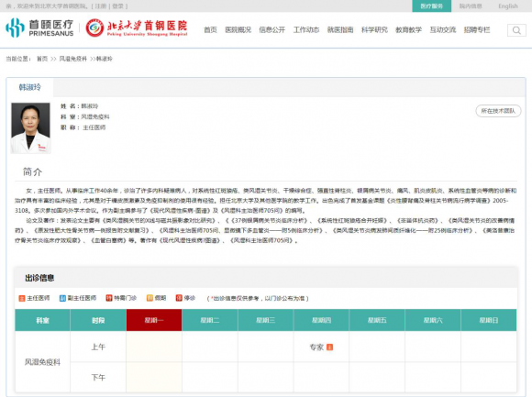
Task: Open the 就医指南 menu
Action: coord(340,30)
